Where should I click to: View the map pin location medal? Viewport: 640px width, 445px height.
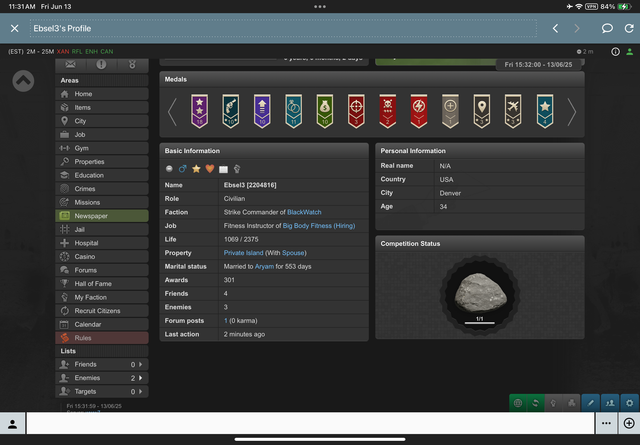point(482,111)
